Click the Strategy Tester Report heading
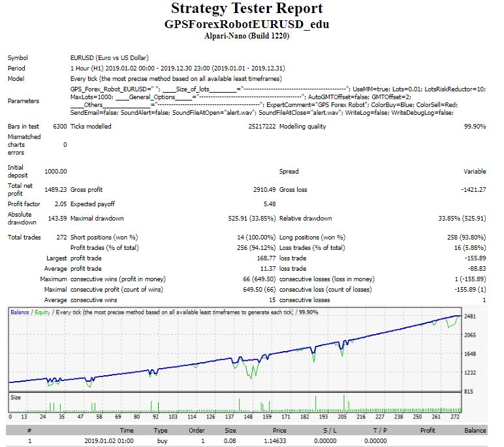The image size is (504, 447). [247, 8]
